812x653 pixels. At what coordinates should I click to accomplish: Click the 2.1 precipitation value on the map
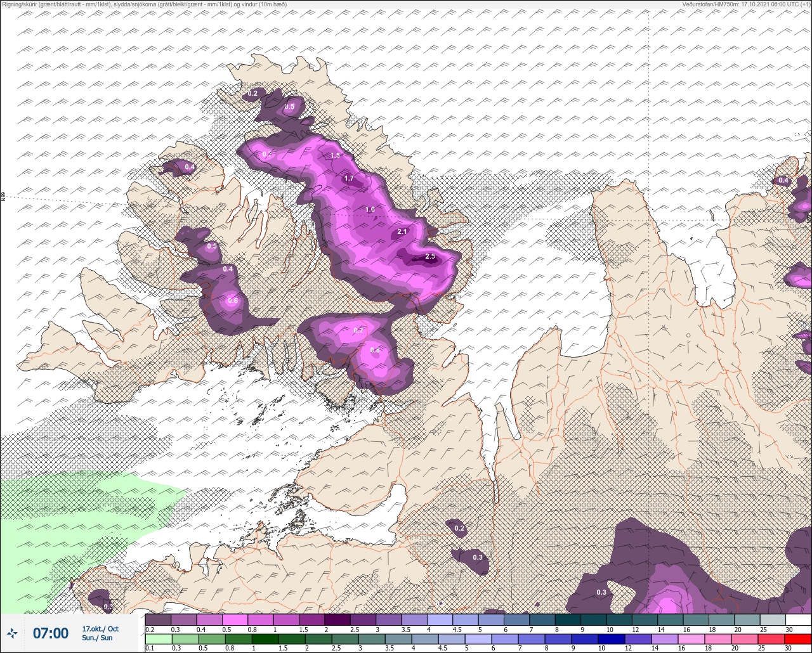coord(402,231)
